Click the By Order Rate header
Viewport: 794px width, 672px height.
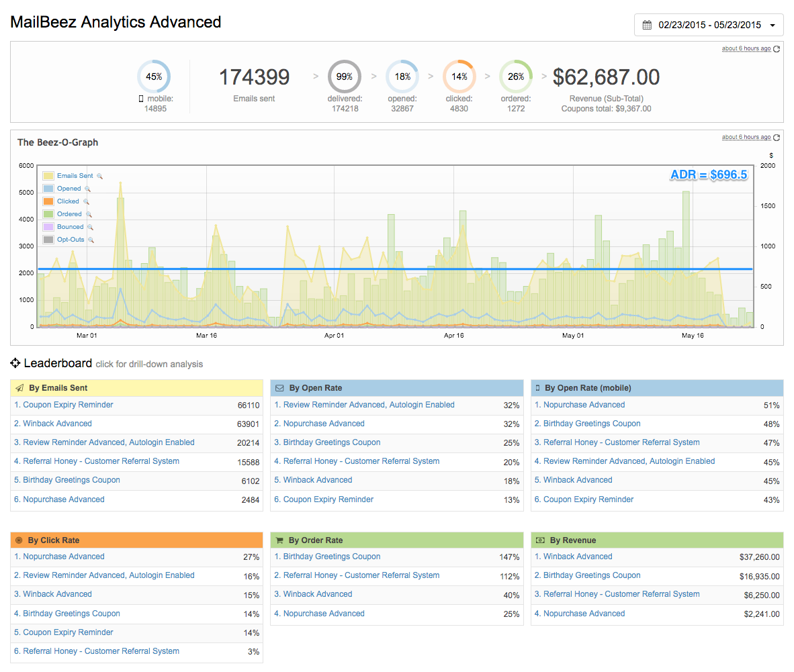point(396,540)
